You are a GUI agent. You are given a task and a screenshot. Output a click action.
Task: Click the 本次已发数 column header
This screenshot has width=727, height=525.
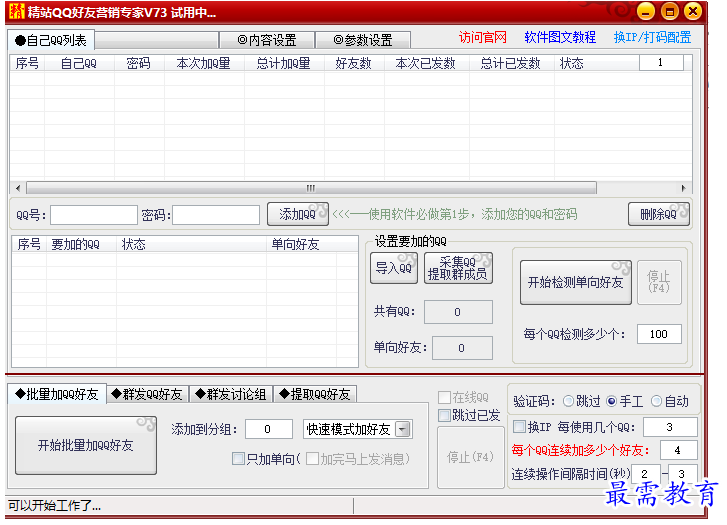click(x=426, y=63)
